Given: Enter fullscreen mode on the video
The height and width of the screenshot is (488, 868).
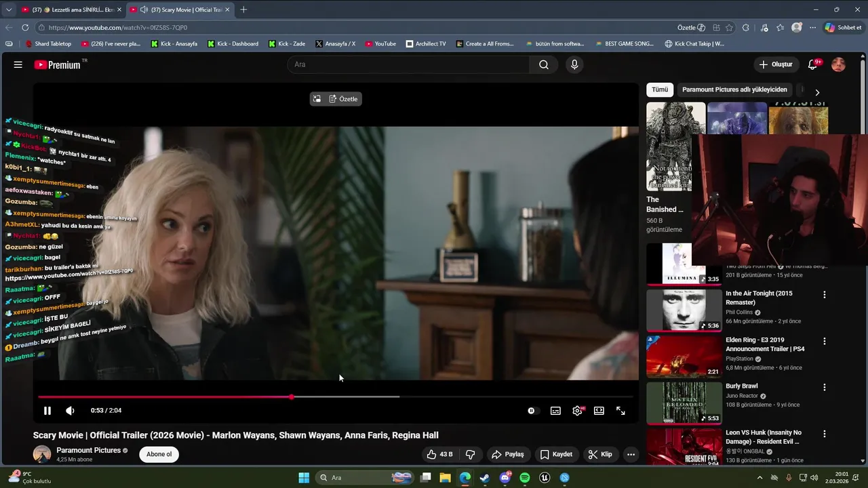Looking at the screenshot, I should click(620, 411).
